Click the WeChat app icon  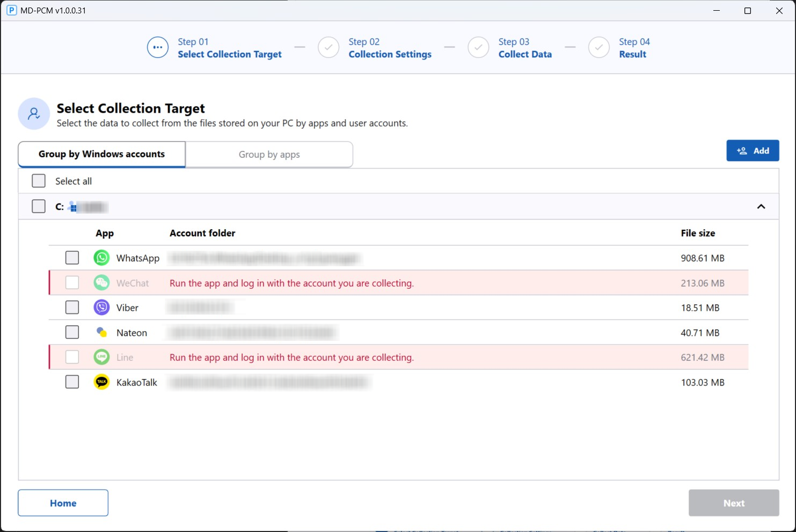click(101, 282)
